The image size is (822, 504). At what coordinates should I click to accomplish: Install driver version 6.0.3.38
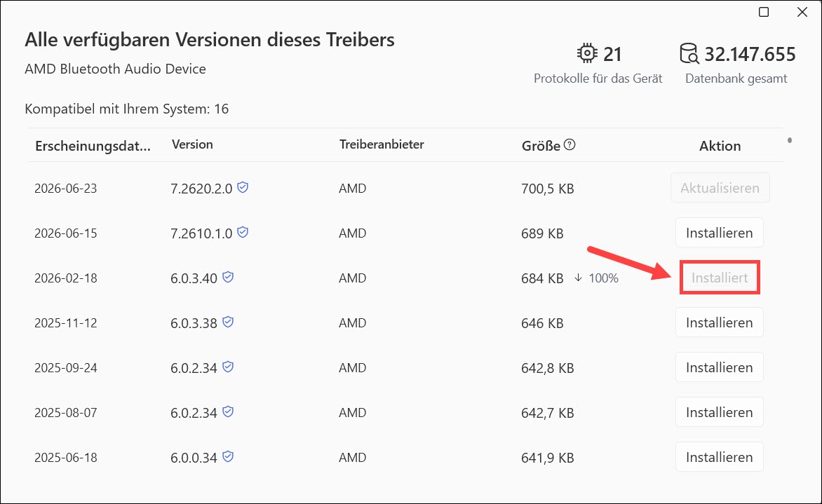720,322
